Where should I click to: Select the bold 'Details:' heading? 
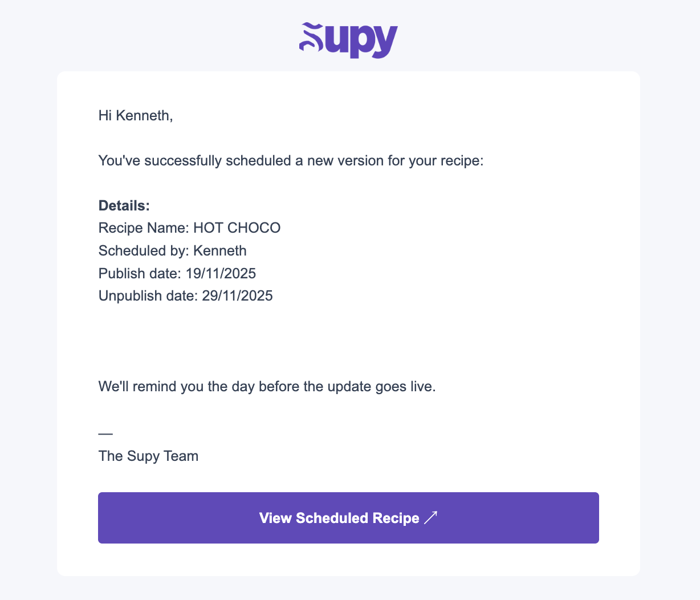pyautogui.click(x=124, y=206)
